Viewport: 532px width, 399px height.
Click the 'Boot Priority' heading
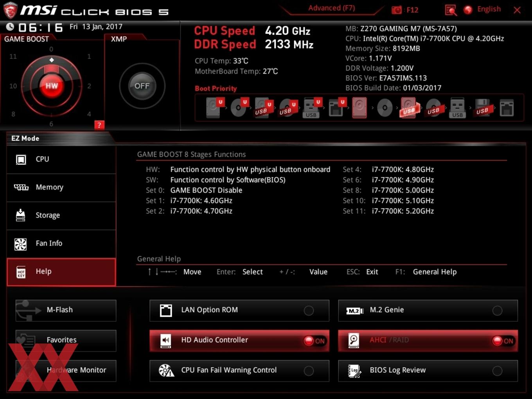216,88
